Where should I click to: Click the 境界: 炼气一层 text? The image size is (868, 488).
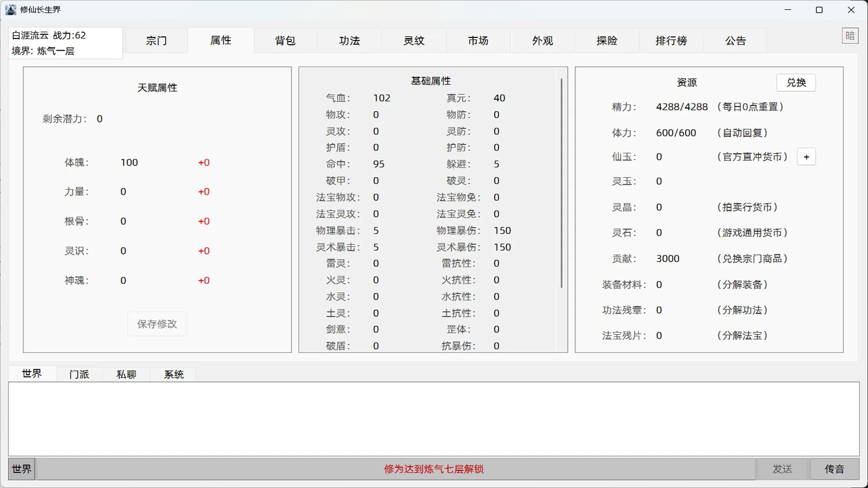point(43,51)
